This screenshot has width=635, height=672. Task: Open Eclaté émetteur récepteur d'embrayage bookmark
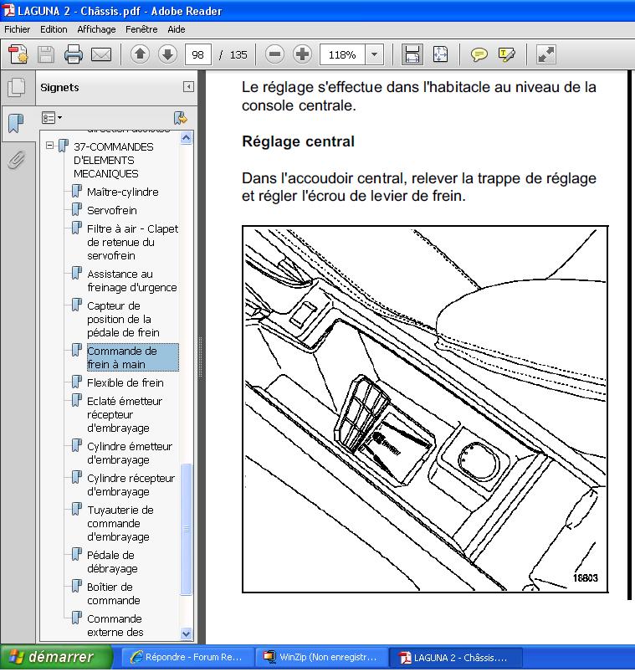[x=125, y=414]
